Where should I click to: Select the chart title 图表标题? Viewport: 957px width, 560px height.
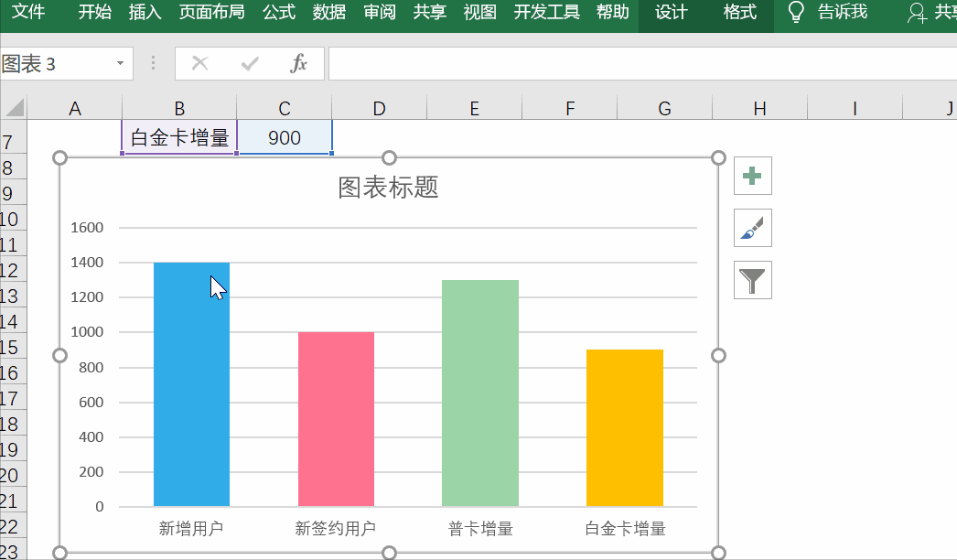tap(388, 188)
